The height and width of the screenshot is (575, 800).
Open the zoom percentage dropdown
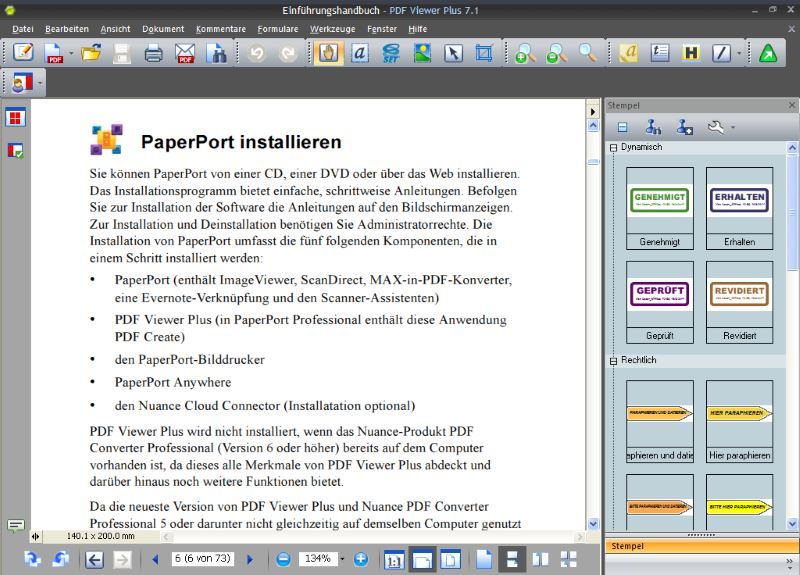point(342,559)
